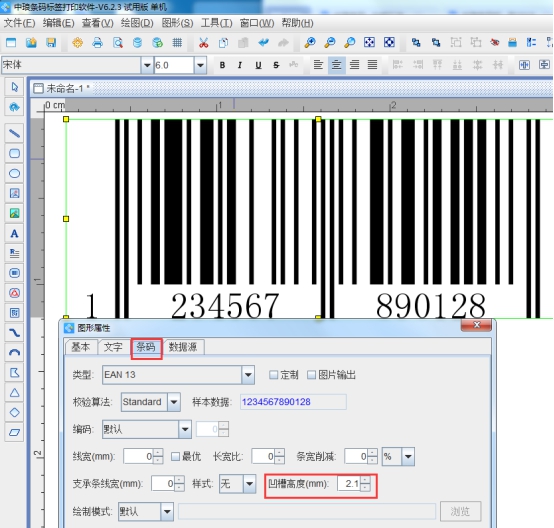Click the Zoom in magnifier icon
The height and width of the screenshot is (528, 554).
click(310, 43)
